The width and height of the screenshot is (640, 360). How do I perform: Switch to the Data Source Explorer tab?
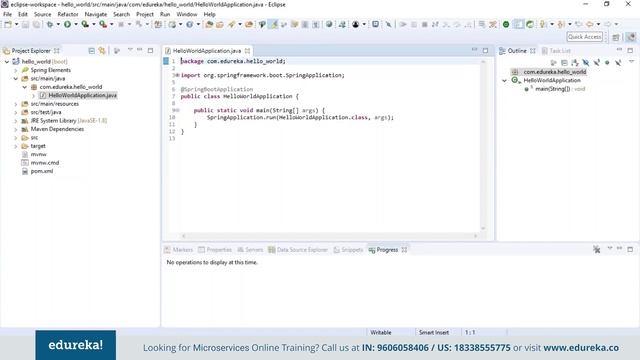coord(298,250)
